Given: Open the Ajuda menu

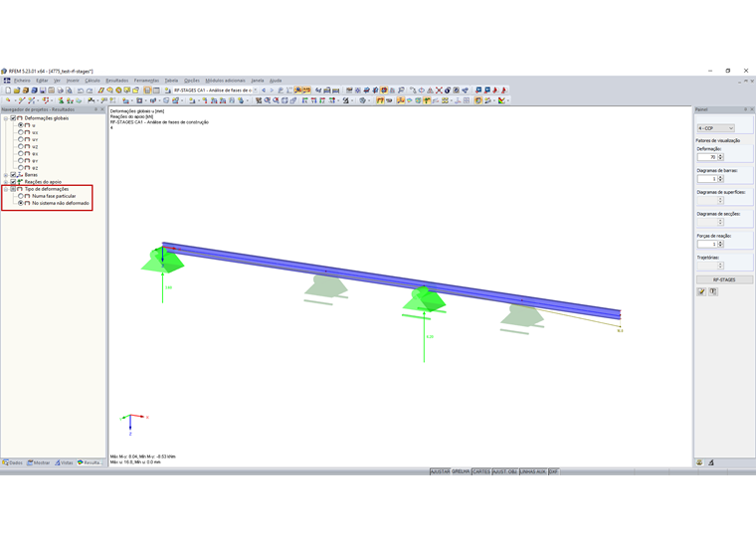Looking at the screenshot, I should pos(276,81).
